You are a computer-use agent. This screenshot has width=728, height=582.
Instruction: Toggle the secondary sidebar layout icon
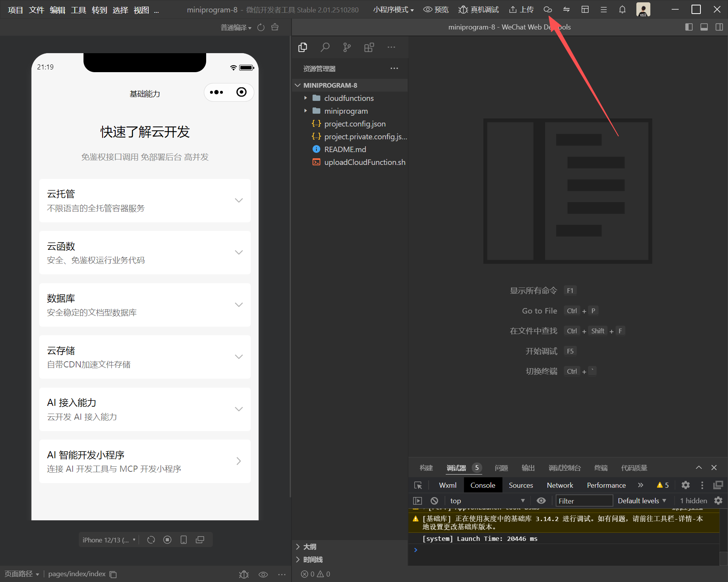coord(719,27)
